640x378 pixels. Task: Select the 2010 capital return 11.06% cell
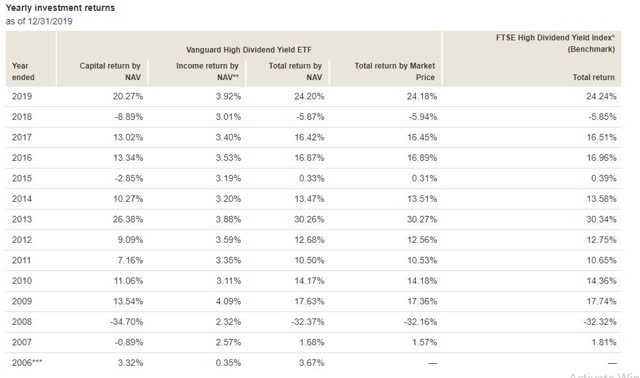coord(128,281)
